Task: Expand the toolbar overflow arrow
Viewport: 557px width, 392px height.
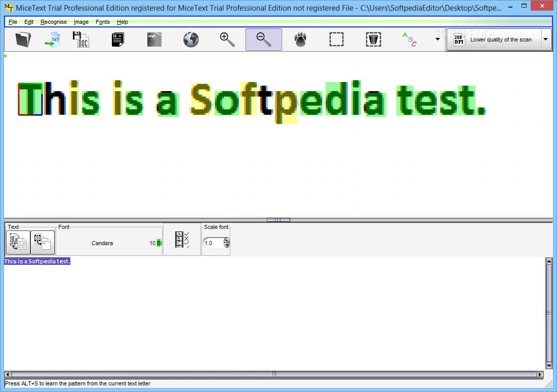Action: [x=437, y=39]
